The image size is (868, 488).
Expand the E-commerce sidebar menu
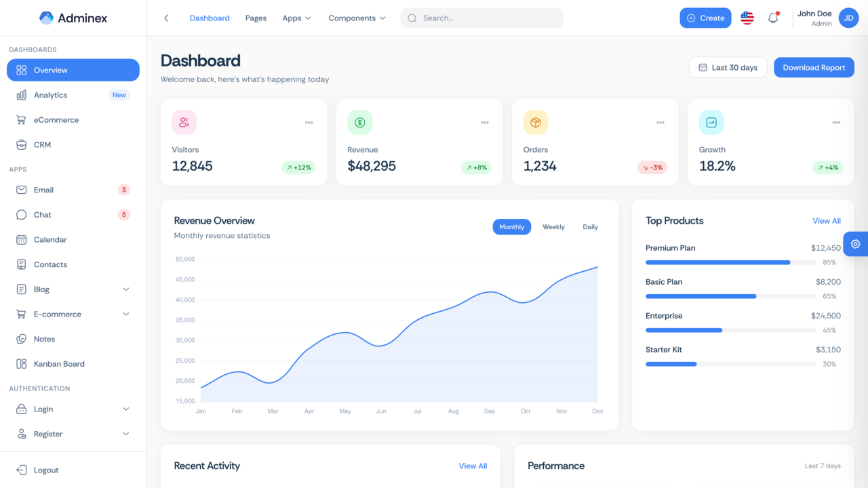click(125, 314)
